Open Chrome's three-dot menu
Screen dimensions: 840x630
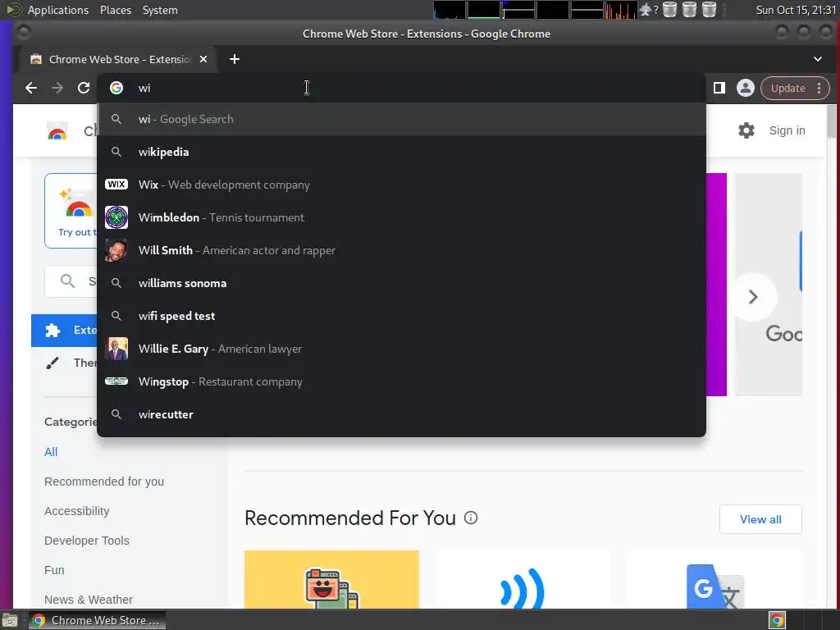(819, 89)
